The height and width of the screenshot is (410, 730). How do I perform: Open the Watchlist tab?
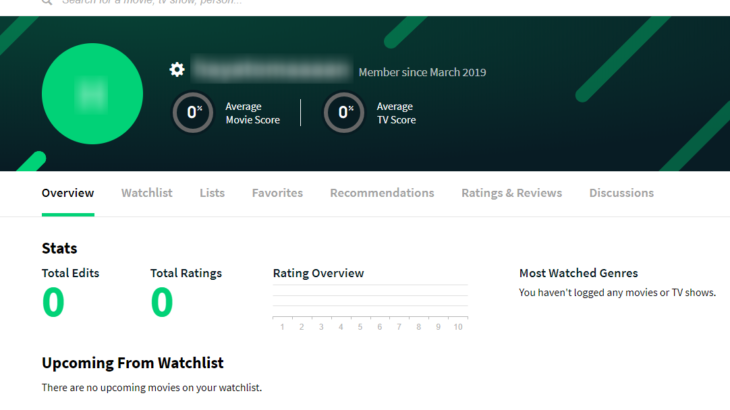tap(147, 193)
